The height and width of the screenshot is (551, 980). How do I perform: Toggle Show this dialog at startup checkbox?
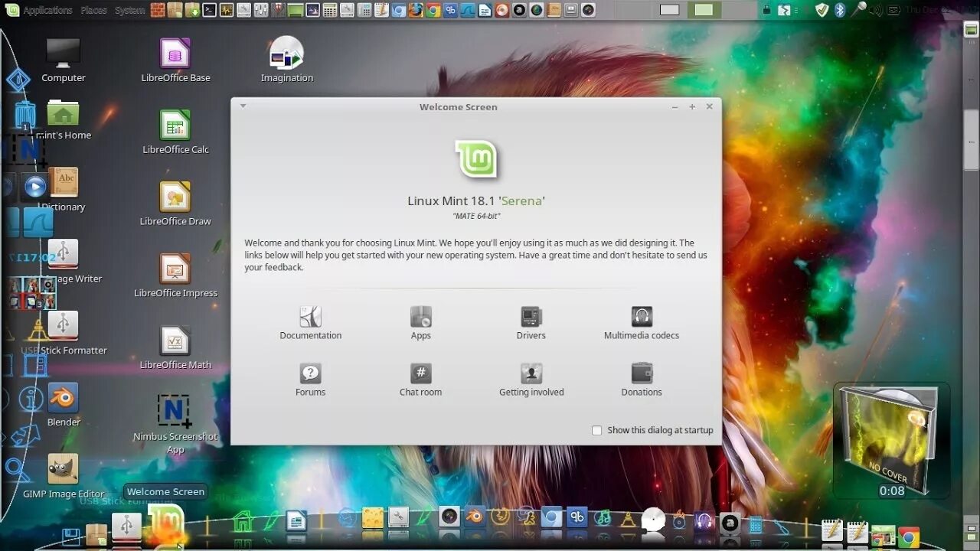[x=596, y=430]
